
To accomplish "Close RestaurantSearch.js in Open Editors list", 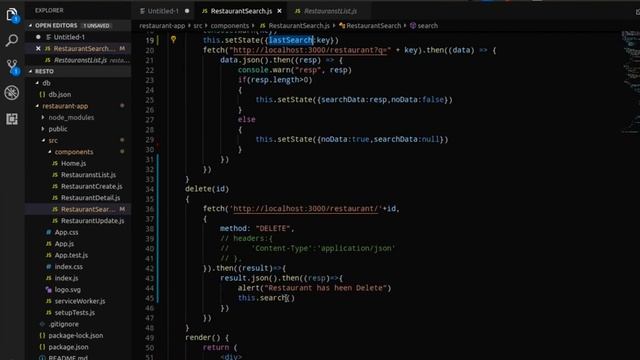I will pyautogui.click(x=38, y=48).
